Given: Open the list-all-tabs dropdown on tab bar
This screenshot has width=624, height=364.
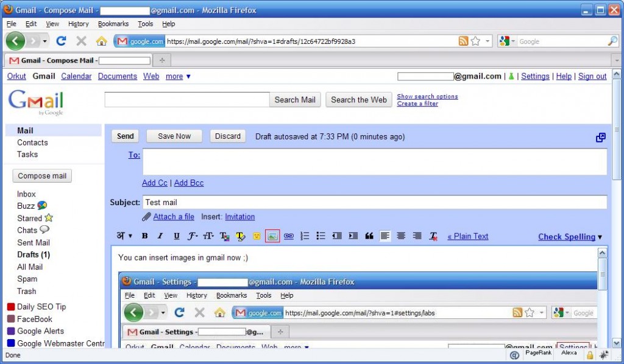Looking at the screenshot, I should [x=617, y=60].
